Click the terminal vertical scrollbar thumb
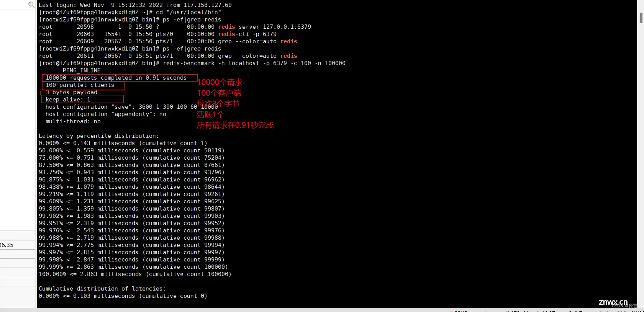 click(x=641, y=18)
